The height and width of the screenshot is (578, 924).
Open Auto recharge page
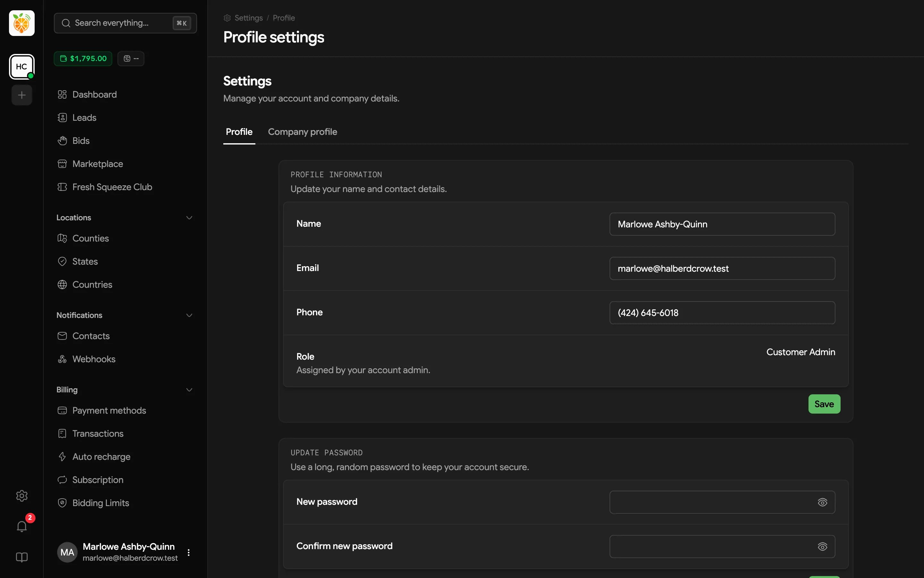click(x=125, y=457)
